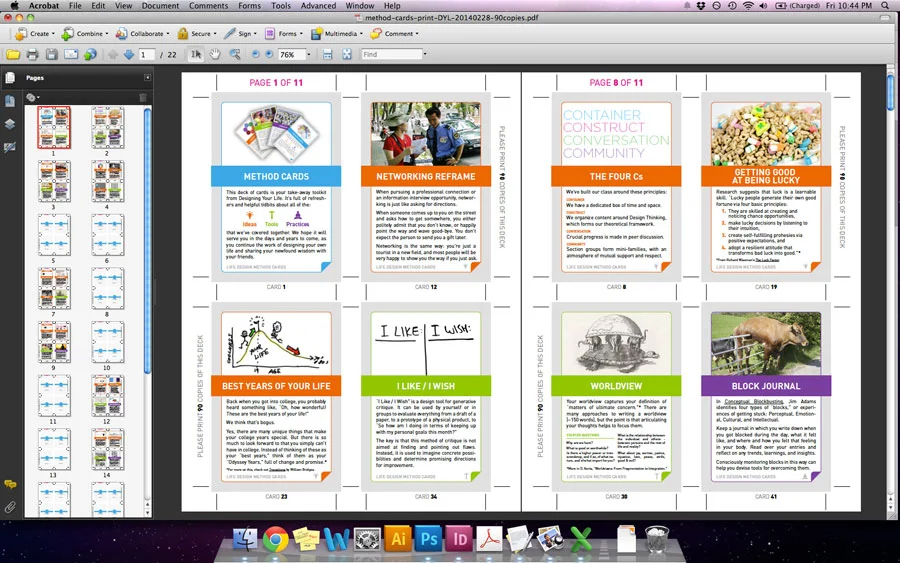Open the Attachments paperclip panel
The image size is (900, 563).
[x=10, y=507]
